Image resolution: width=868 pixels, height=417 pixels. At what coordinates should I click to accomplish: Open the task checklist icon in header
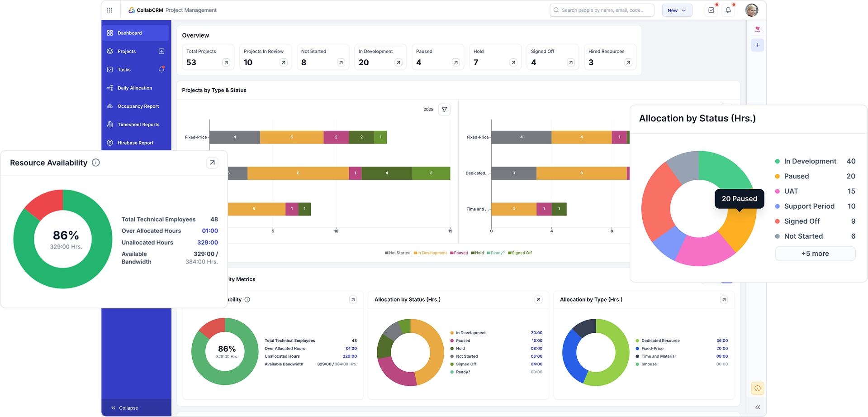click(711, 10)
